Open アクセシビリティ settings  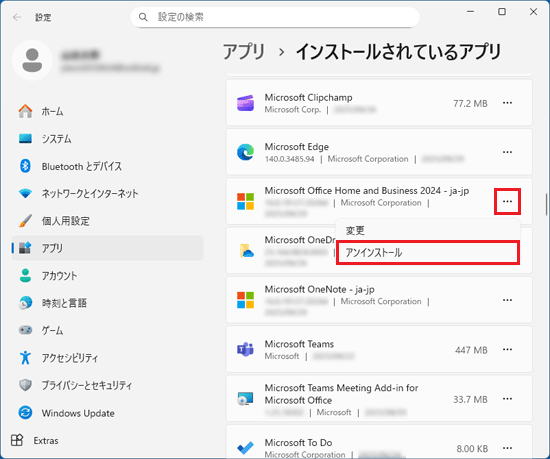(x=107, y=358)
